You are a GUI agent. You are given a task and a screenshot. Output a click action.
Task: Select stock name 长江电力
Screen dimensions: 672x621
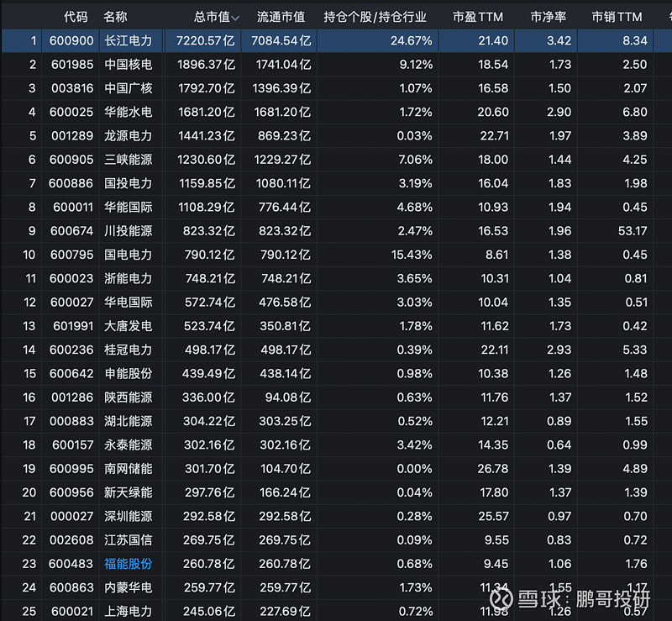click(129, 40)
